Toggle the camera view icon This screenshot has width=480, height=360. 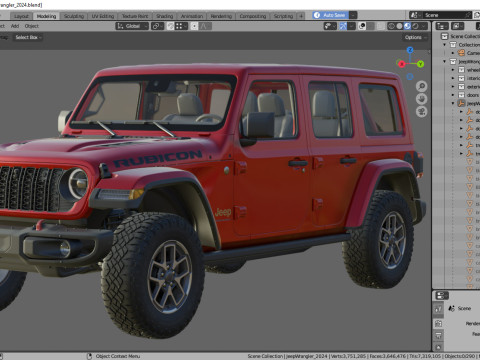coord(422,112)
